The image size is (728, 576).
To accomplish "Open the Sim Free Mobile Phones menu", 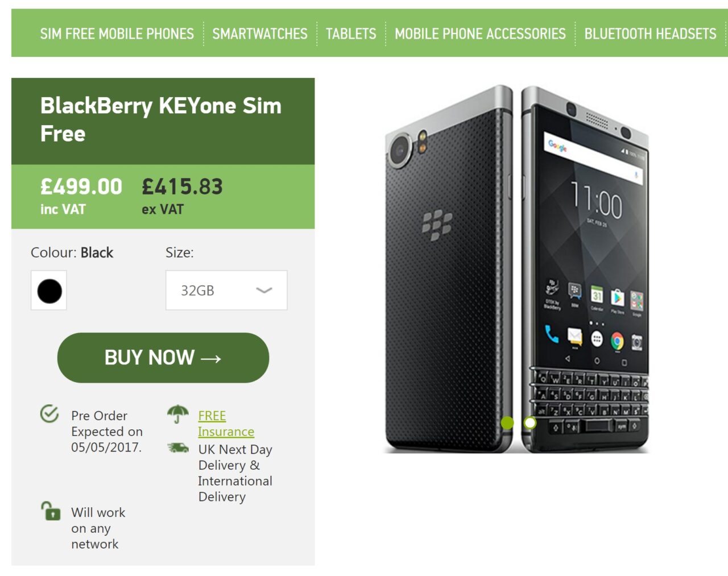I will pyautogui.click(x=117, y=34).
